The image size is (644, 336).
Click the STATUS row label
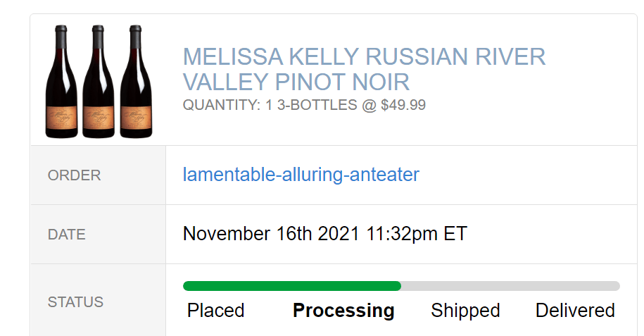pyautogui.click(x=75, y=302)
